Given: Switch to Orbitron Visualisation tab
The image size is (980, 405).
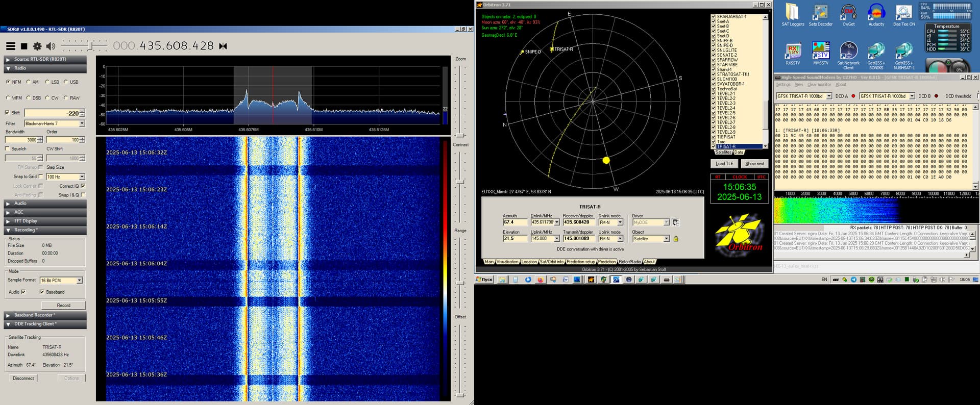Looking at the screenshot, I should click(x=507, y=262).
